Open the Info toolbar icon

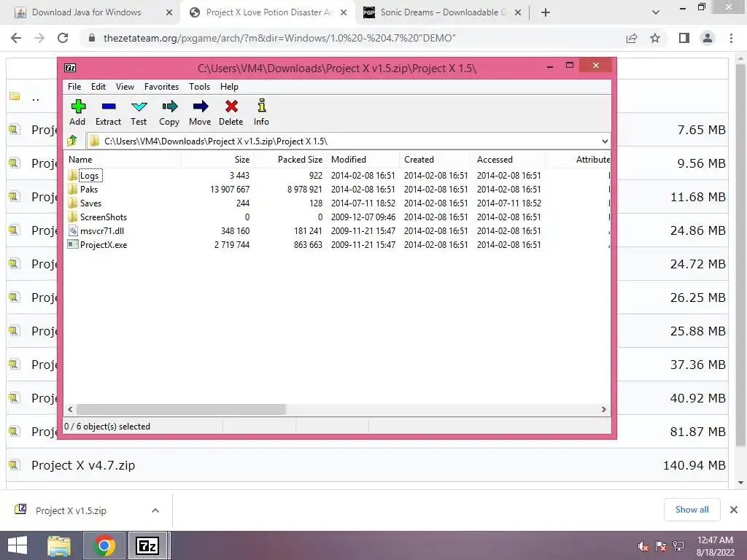click(261, 112)
